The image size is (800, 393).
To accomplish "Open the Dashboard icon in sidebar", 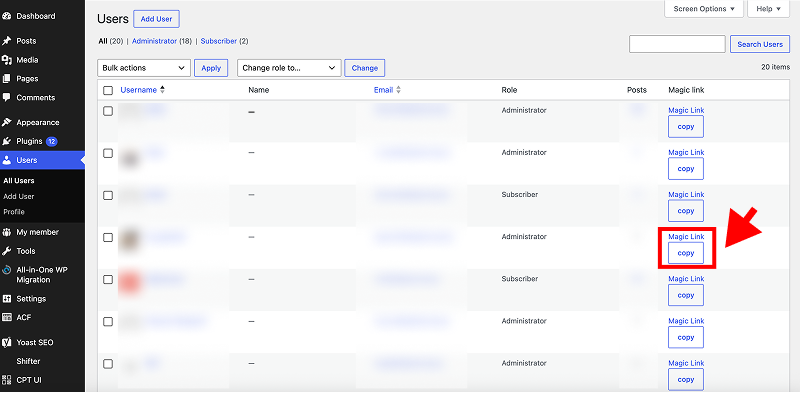I will click(x=7, y=16).
